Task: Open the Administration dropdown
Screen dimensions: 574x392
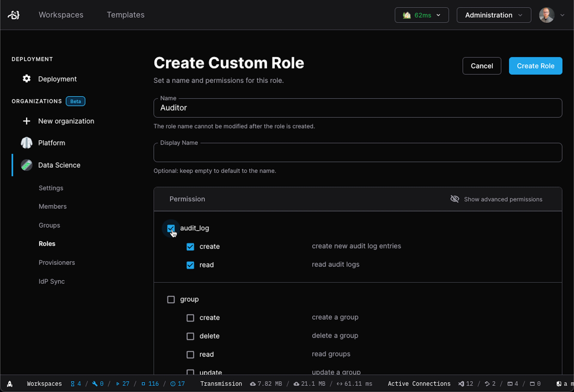Action: point(494,15)
